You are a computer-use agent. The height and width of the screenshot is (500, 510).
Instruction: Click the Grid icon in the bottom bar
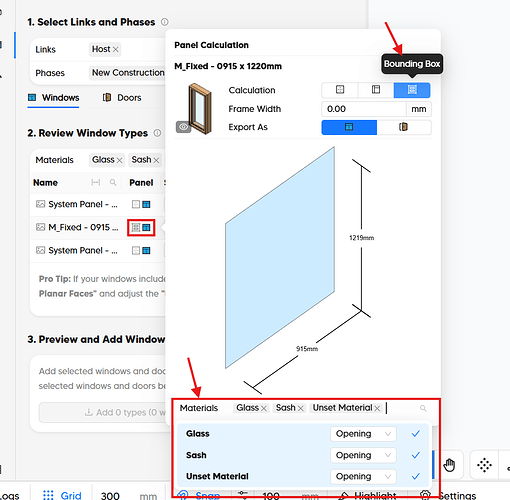click(48, 495)
